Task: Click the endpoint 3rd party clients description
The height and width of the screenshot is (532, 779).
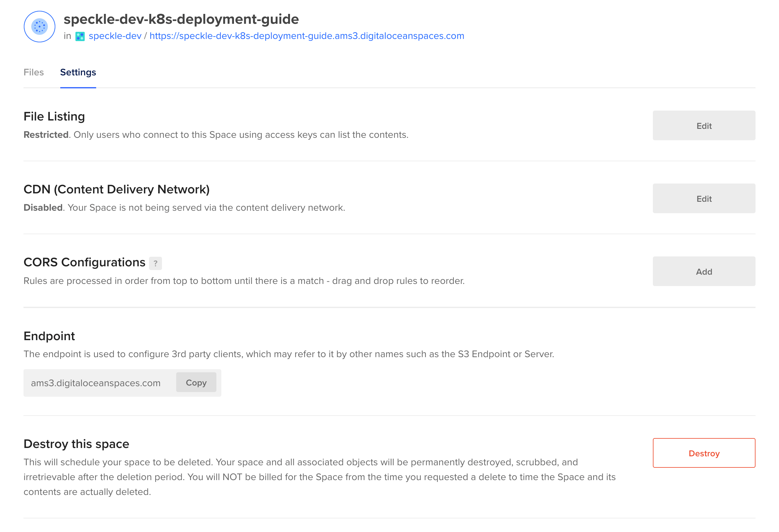Action: point(289,354)
